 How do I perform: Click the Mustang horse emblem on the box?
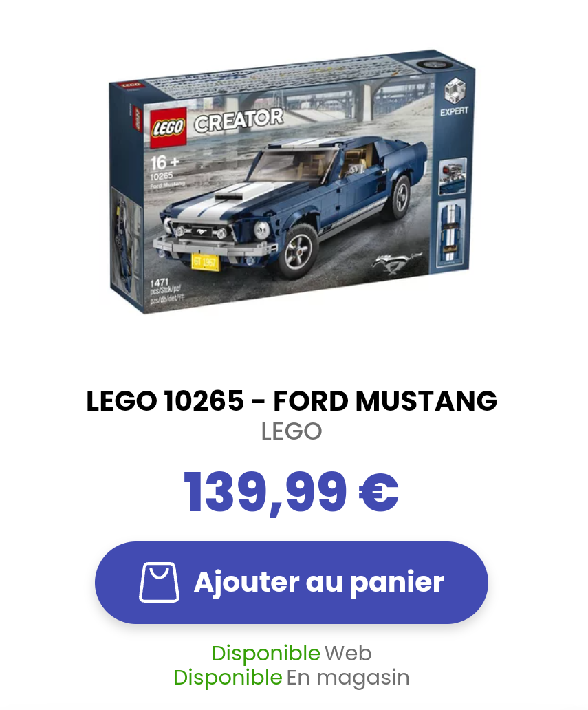click(397, 263)
